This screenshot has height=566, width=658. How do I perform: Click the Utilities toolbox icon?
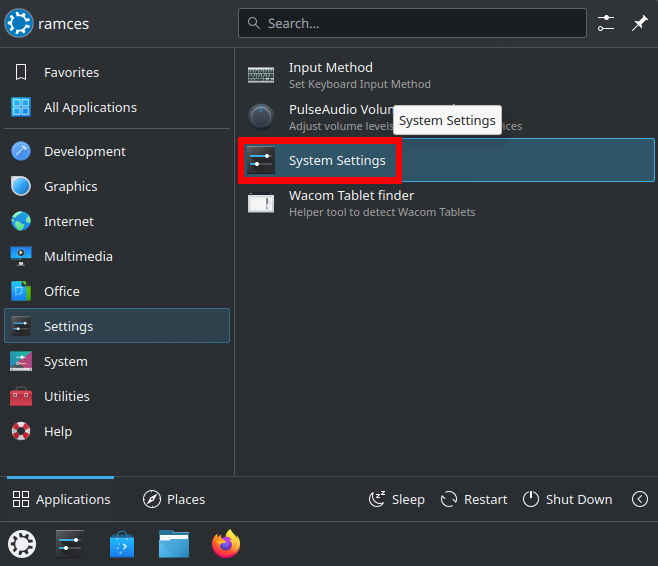tap(21, 396)
